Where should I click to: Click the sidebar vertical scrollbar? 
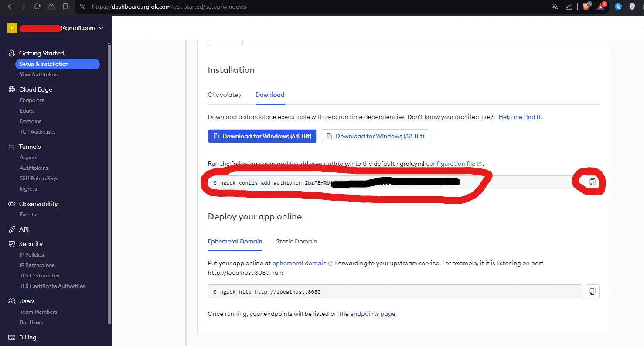[109, 183]
